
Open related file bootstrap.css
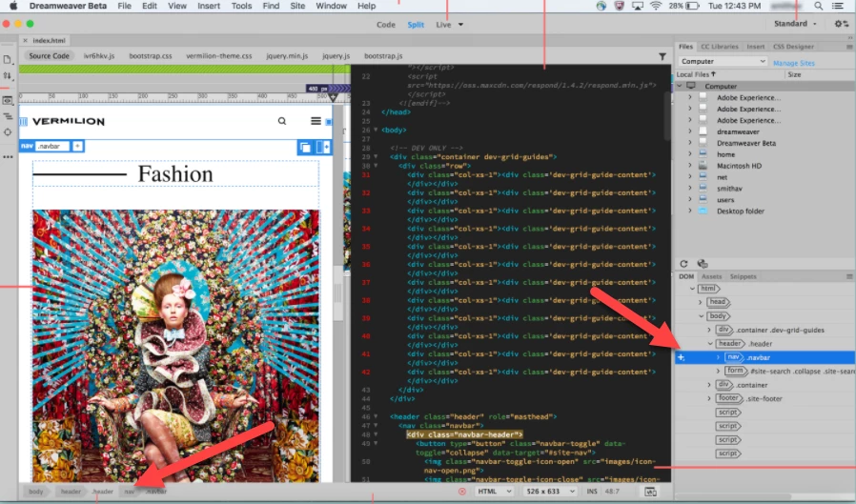pos(151,56)
